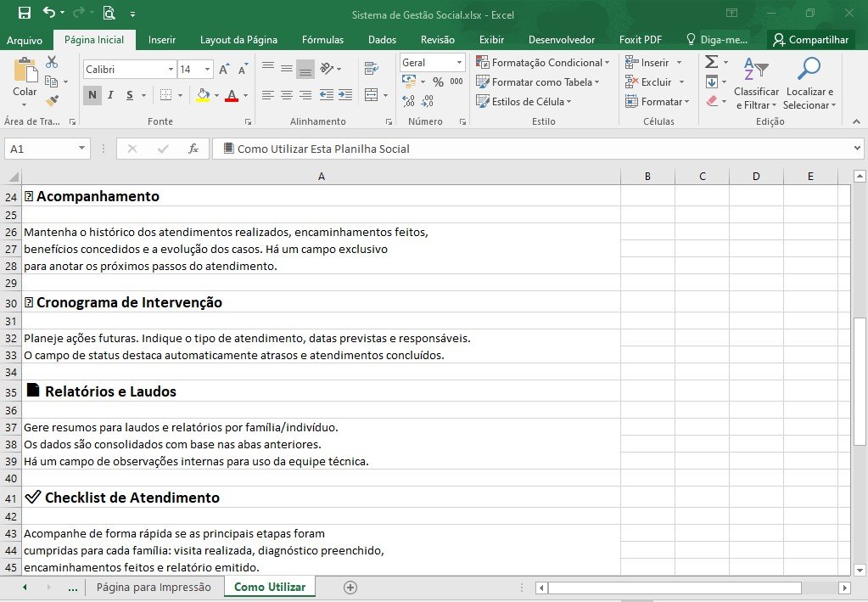This screenshot has width=868, height=602.
Task: Center text horizontally
Action: click(287, 95)
